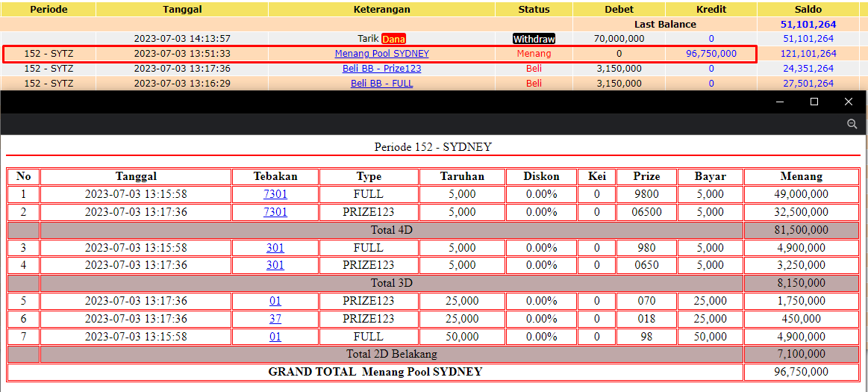Click the date 2023-07-03 13:51:33
Screen dimensions: 868x392
182,54
